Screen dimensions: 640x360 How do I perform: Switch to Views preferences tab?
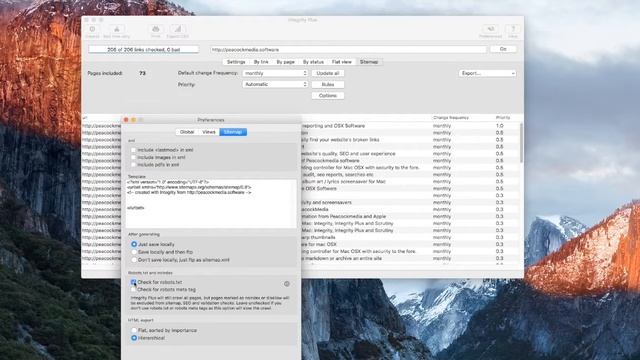click(x=209, y=132)
